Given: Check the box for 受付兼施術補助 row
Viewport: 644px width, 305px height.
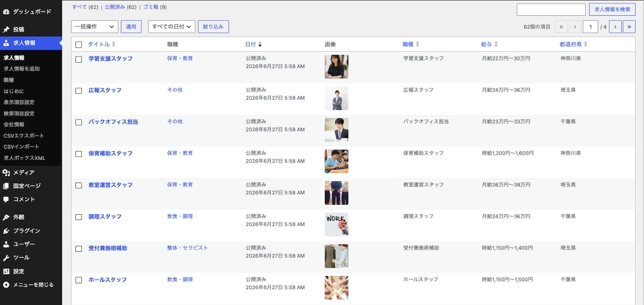Looking at the screenshot, I should (79, 249).
